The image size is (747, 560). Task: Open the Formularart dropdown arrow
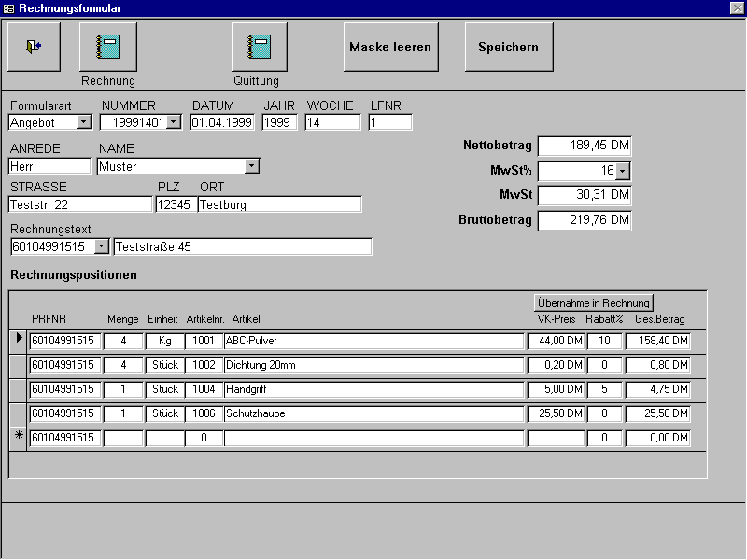[84, 122]
